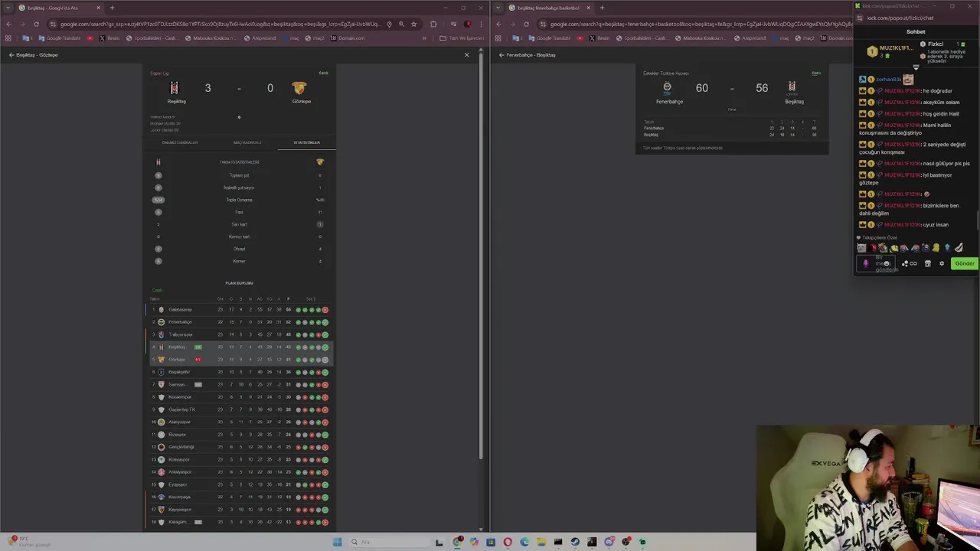Open 'Tüm Yer İşaretleri' bookmarks folder
980x551 pixels.
tap(462, 38)
